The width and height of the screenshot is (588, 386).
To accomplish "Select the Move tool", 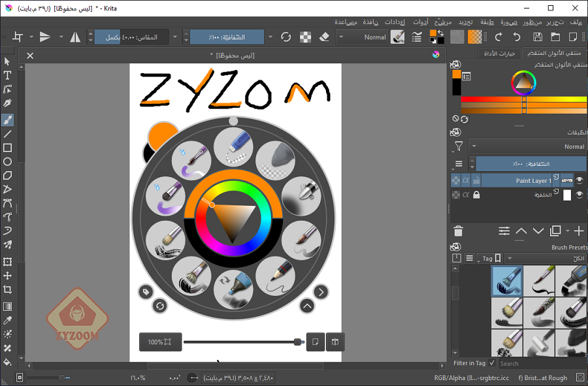I will [7, 276].
